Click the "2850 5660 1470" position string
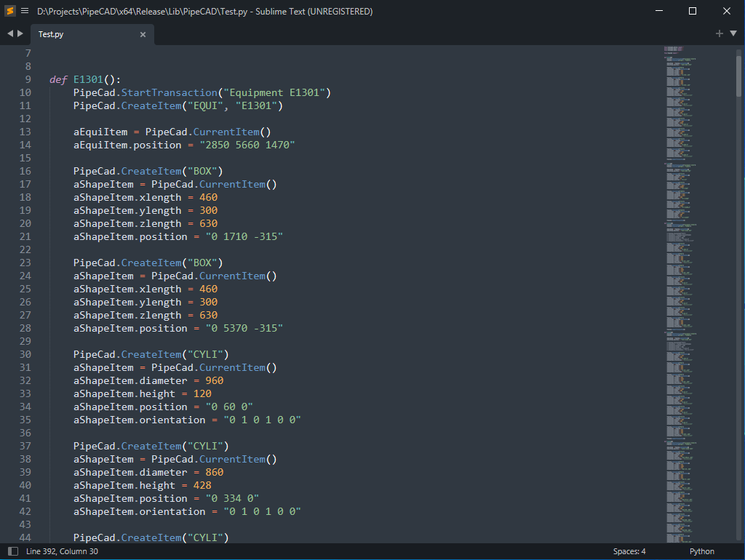 [247, 145]
